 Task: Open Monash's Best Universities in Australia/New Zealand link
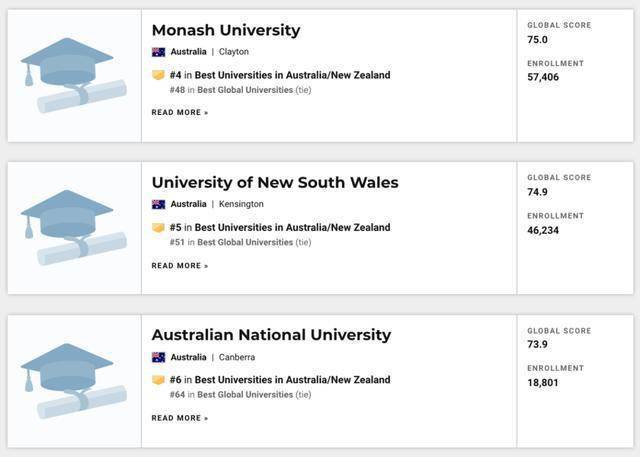pyautogui.click(x=292, y=75)
